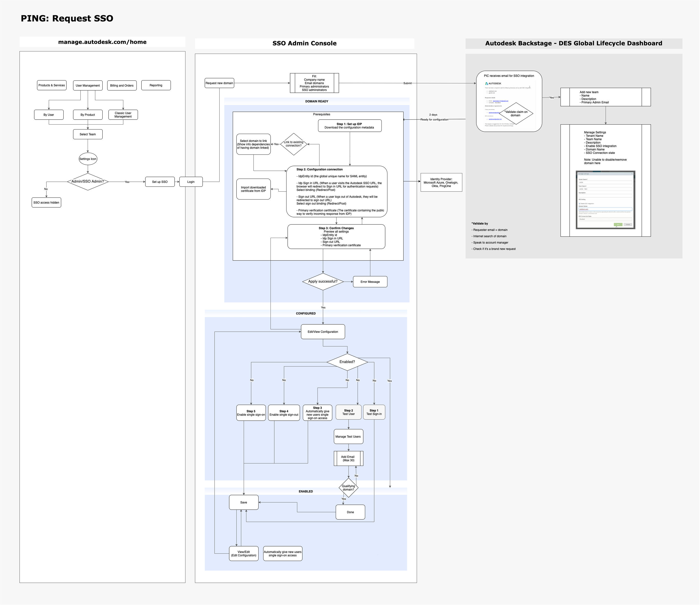Select Import downloaded certificate from IDP box
700x605 pixels.
click(253, 189)
